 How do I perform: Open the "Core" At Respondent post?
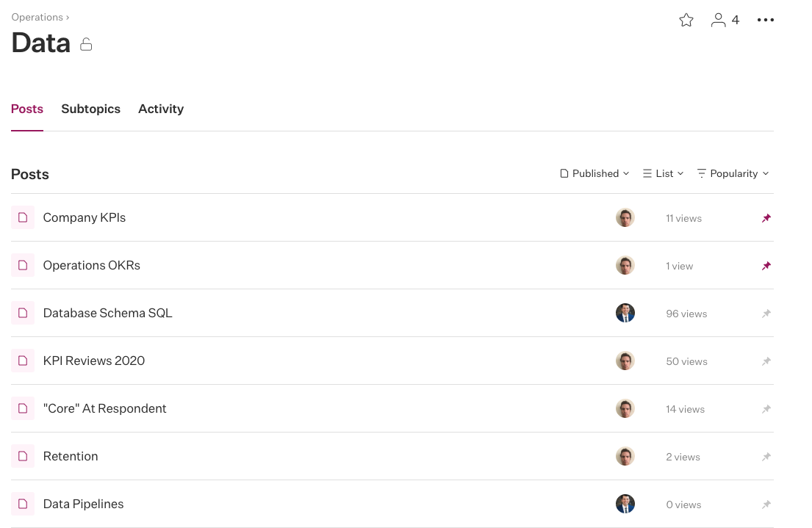click(104, 408)
